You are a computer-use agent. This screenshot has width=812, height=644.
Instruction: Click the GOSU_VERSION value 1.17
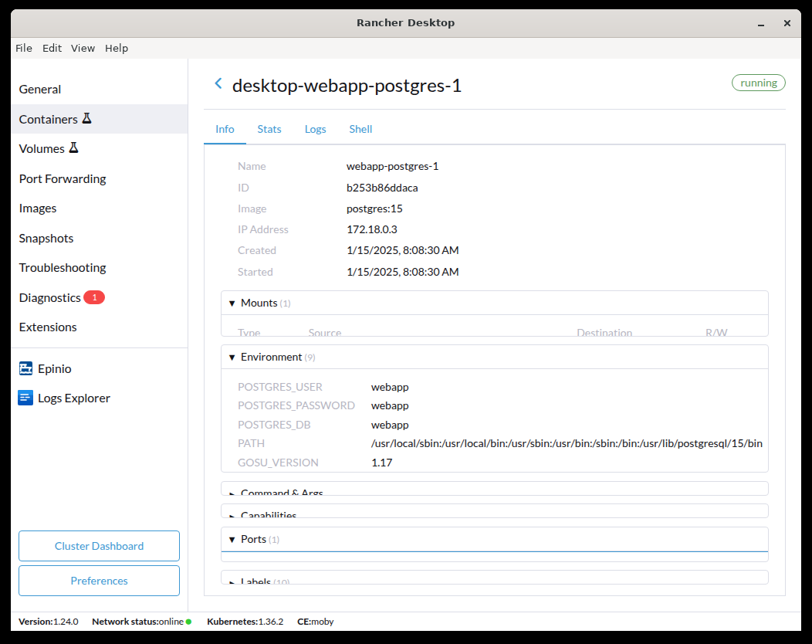coord(381,463)
